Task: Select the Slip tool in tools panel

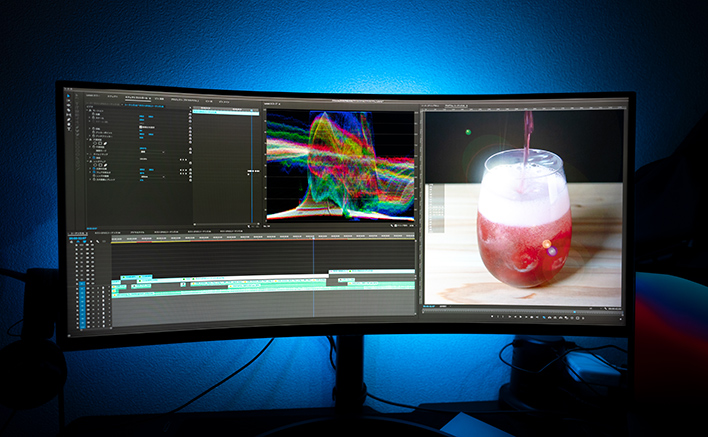Action: point(69,115)
